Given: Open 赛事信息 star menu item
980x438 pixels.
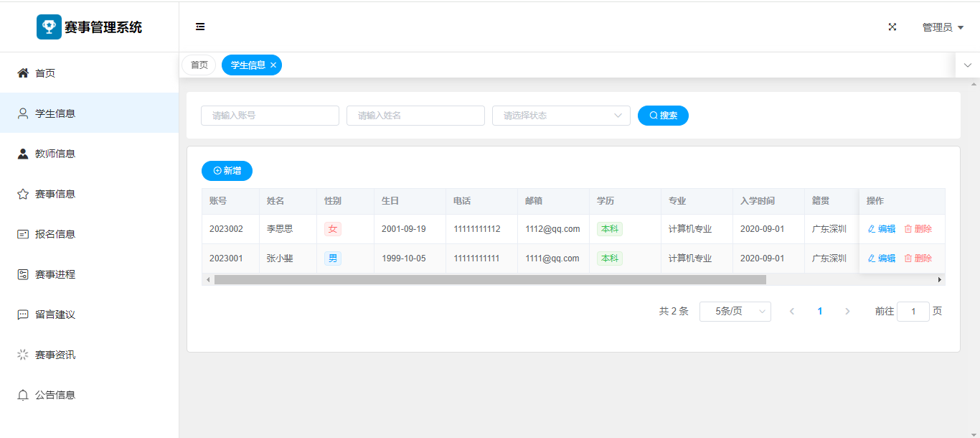Looking at the screenshot, I should click(55, 193).
